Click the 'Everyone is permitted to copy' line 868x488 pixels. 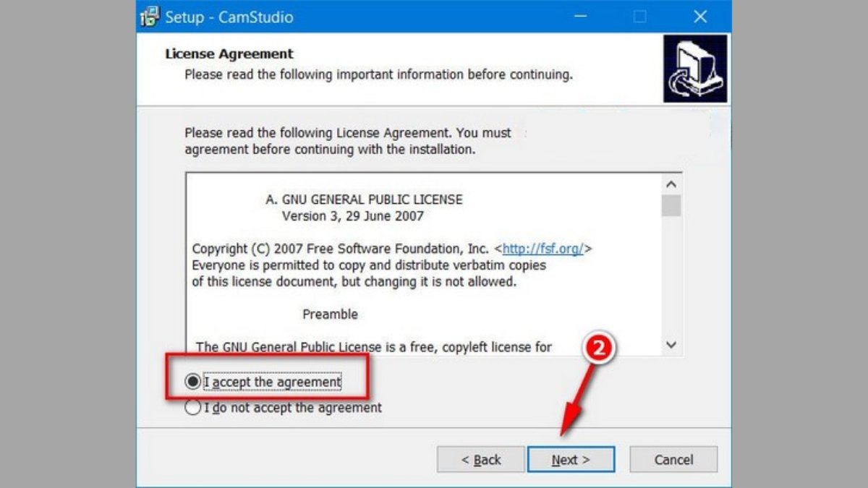point(369,265)
